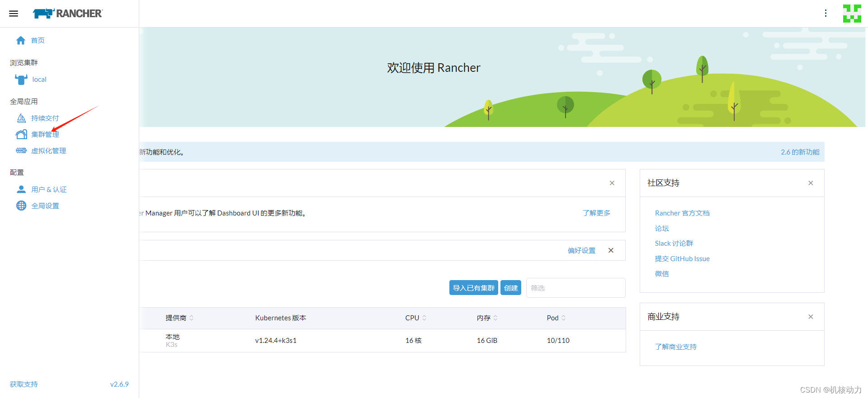Click the Rancher logo
Screen dimensions: 868x398
pos(68,14)
